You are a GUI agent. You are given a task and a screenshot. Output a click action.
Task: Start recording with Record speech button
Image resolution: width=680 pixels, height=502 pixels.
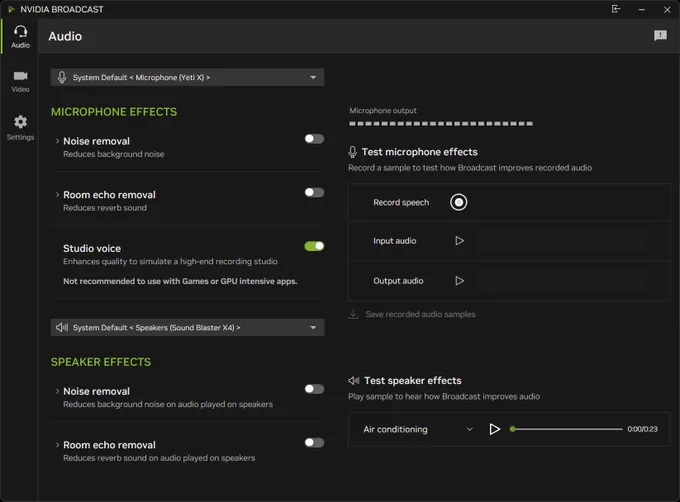pos(458,202)
